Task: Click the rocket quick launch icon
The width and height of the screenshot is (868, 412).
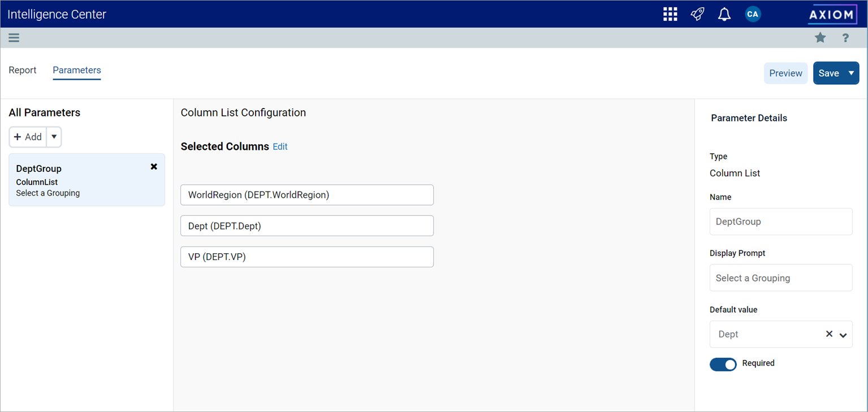Action: point(697,14)
